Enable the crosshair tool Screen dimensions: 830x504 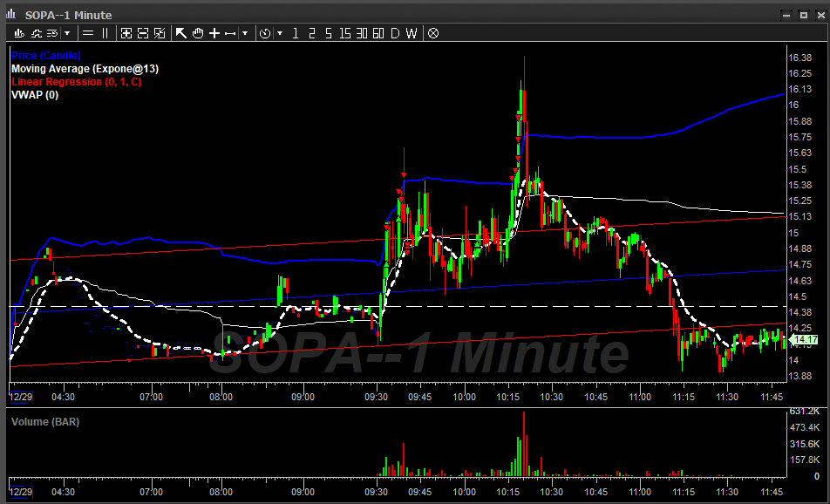pyautogui.click(x=214, y=33)
